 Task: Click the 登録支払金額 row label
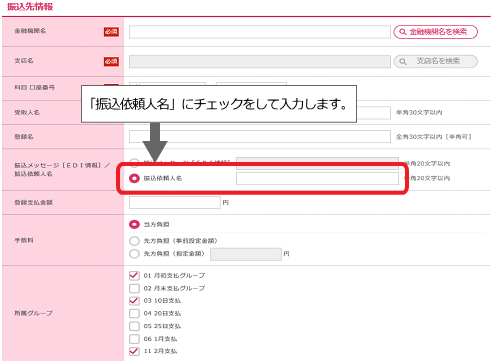[x=33, y=202]
